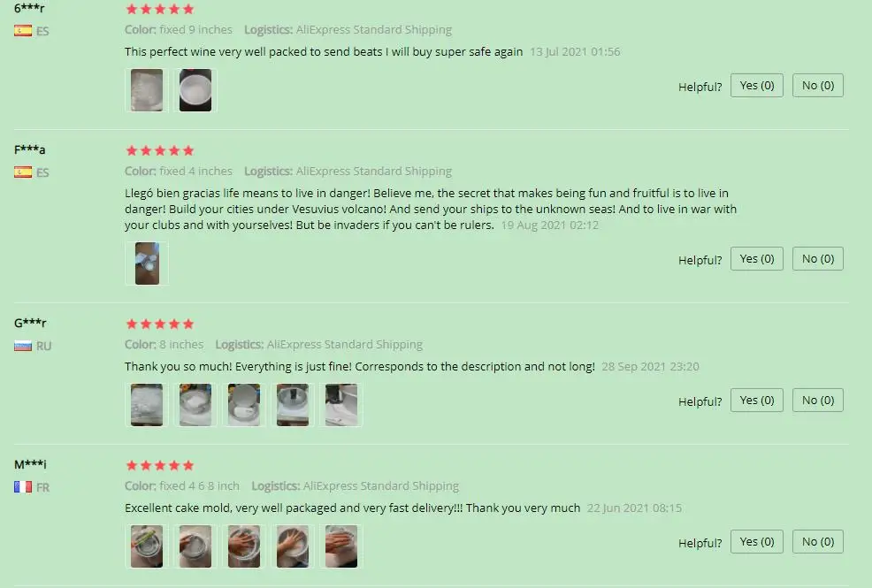Open first thumbnail in M***i's review

147,546
